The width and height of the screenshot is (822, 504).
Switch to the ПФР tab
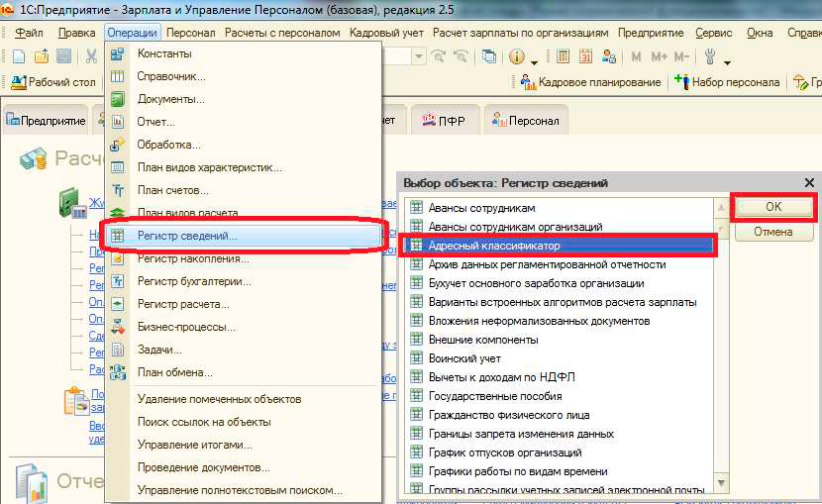[446, 121]
